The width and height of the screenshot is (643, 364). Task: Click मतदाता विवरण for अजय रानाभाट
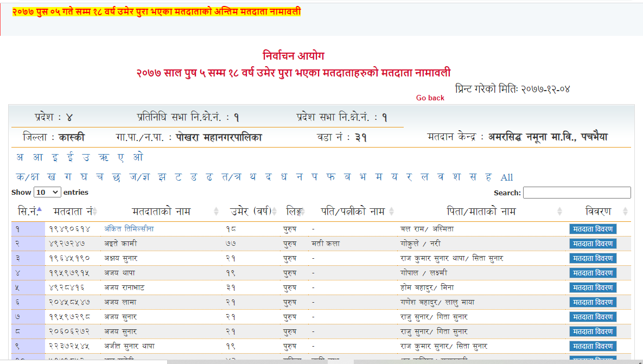click(593, 288)
